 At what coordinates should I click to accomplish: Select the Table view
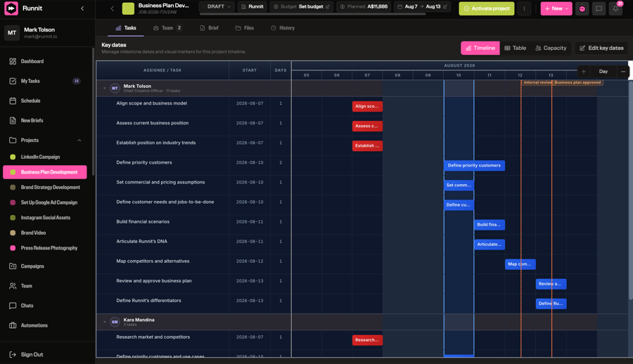click(515, 48)
